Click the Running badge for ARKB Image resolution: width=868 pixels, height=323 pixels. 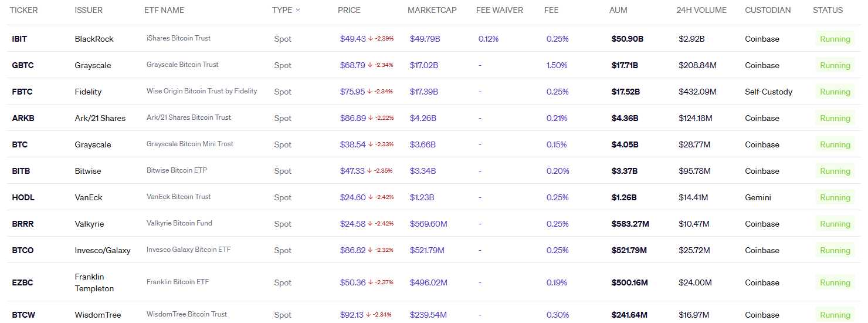(835, 118)
